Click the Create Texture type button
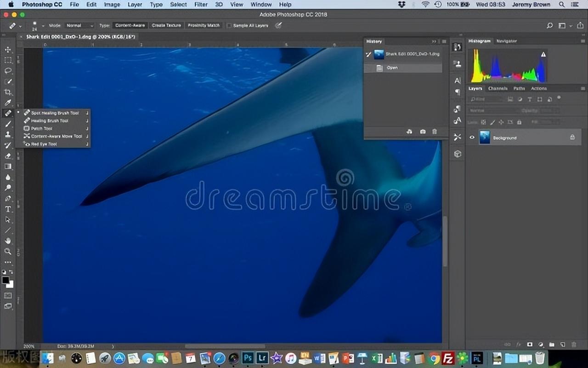 (x=166, y=26)
